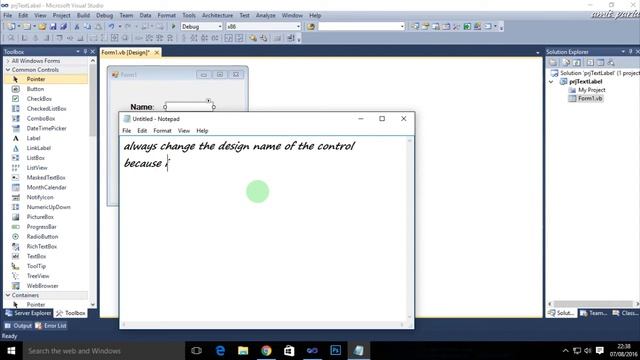The width and height of the screenshot is (640, 360).
Task: Switch to the Server Explorer tab
Action: 28,313
